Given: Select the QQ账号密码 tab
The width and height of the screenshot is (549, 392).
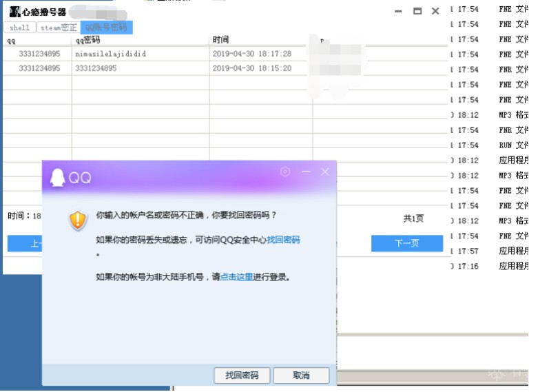Looking at the screenshot, I should coord(107,28).
